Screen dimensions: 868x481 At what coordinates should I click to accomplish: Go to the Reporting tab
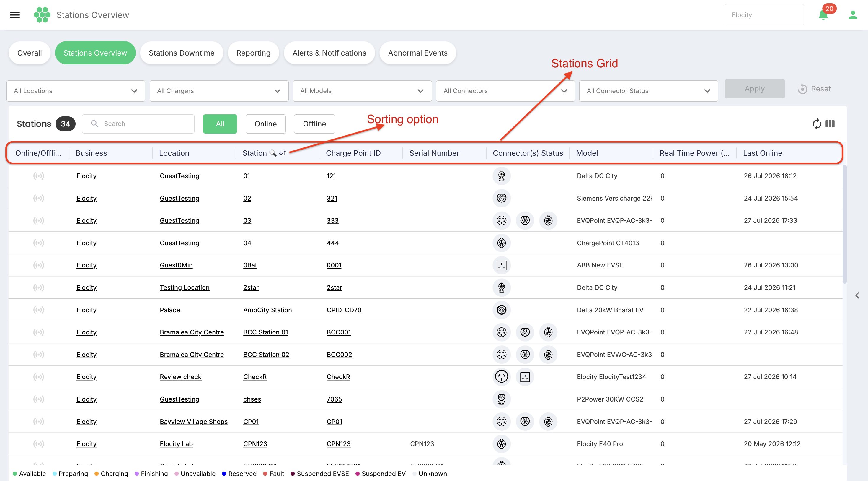point(253,53)
